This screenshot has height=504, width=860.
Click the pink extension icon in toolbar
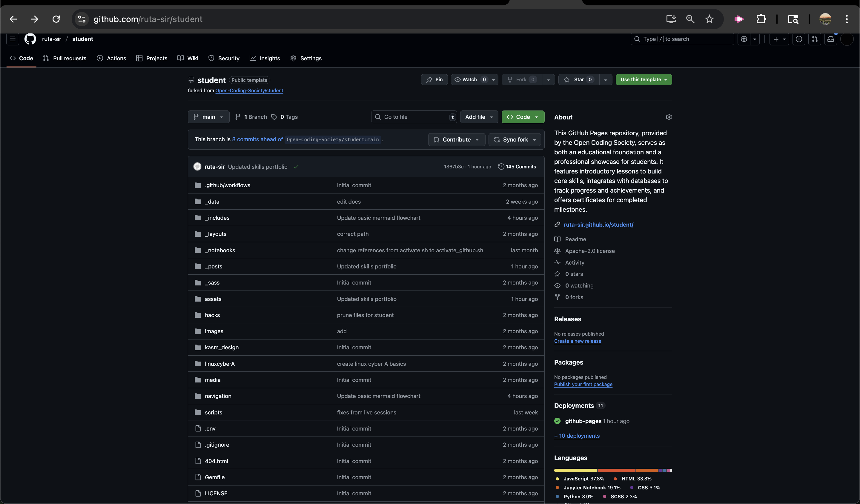click(739, 19)
